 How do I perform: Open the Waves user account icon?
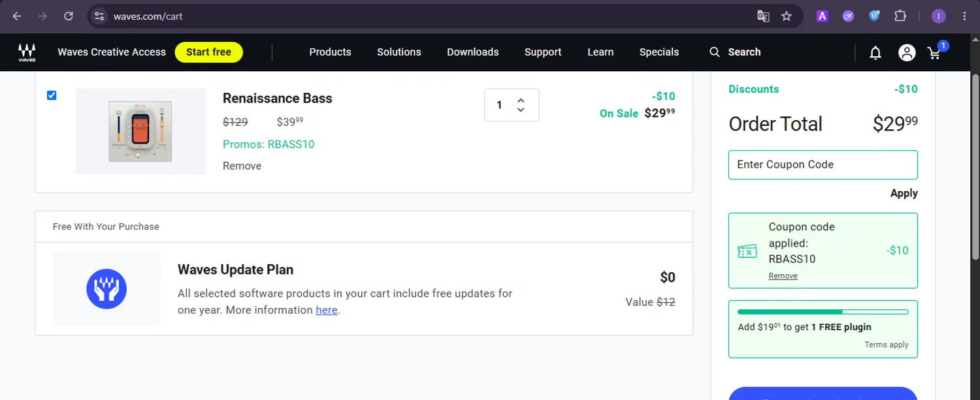tap(907, 53)
